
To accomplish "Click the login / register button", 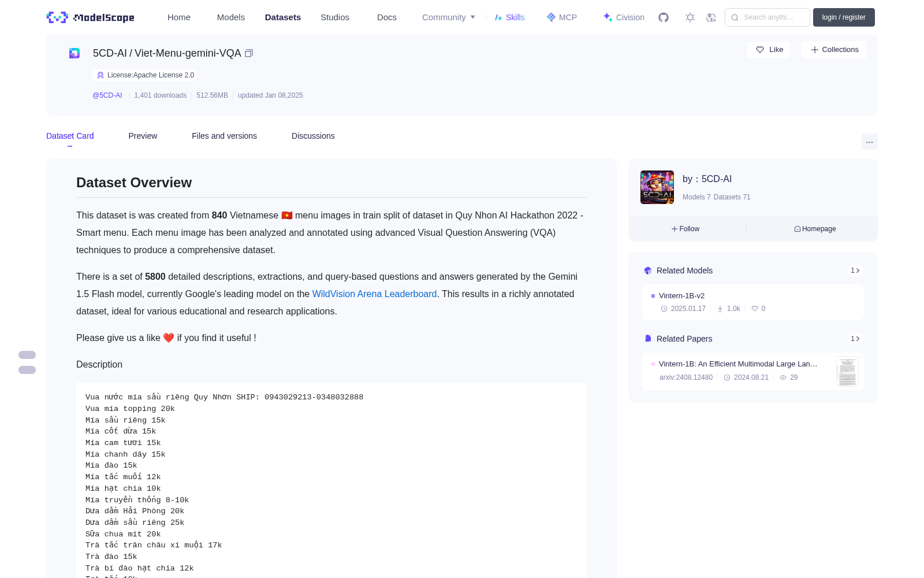I will [x=844, y=17].
